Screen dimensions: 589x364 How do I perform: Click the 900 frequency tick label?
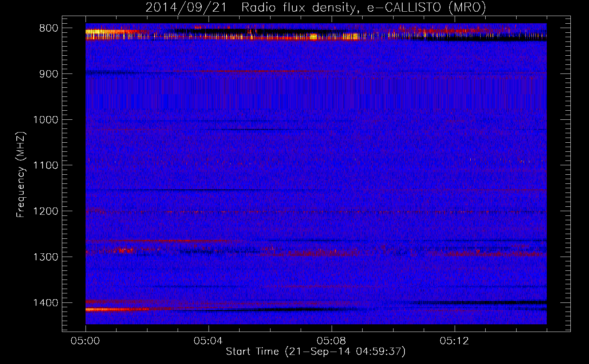coord(49,74)
